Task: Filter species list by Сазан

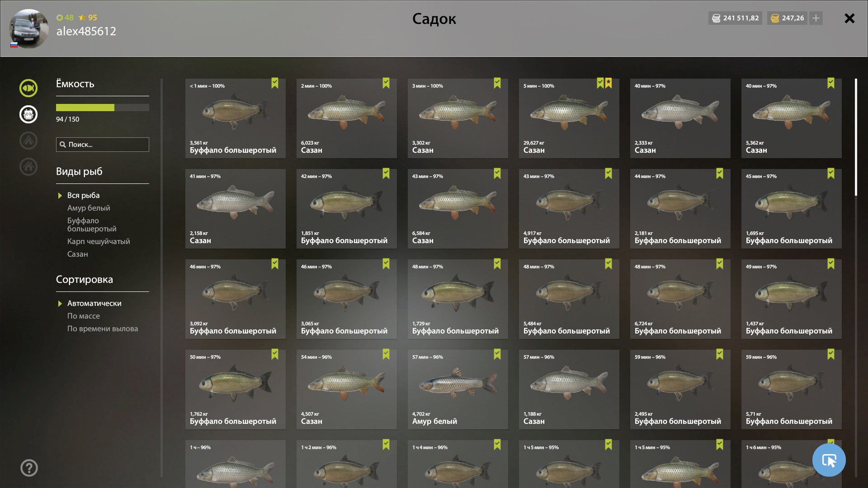Action: pos(78,254)
